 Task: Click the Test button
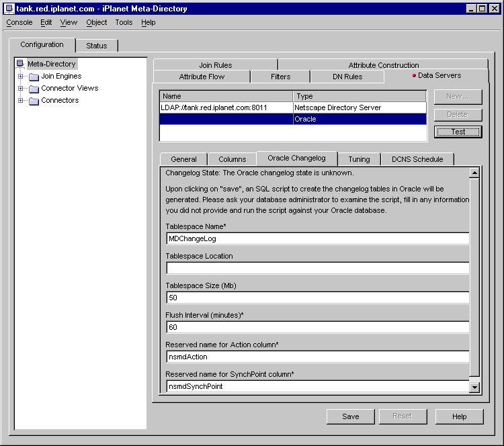[458, 132]
